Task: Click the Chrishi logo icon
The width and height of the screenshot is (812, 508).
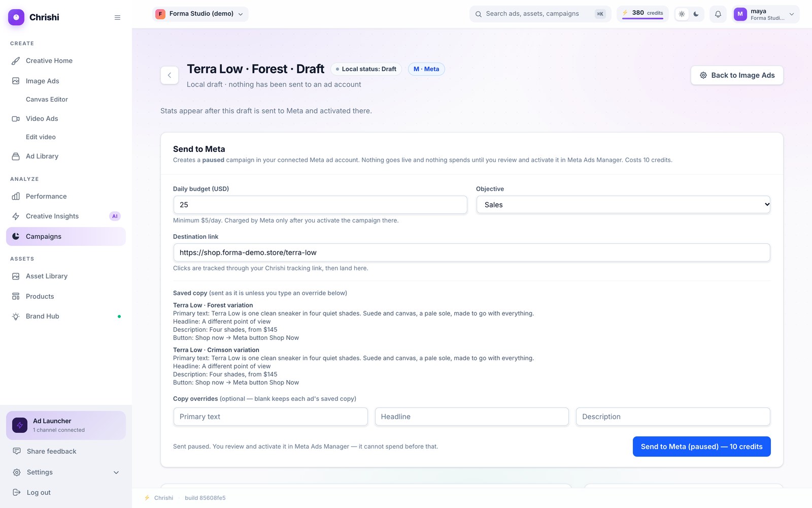Action: (x=16, y=17)
